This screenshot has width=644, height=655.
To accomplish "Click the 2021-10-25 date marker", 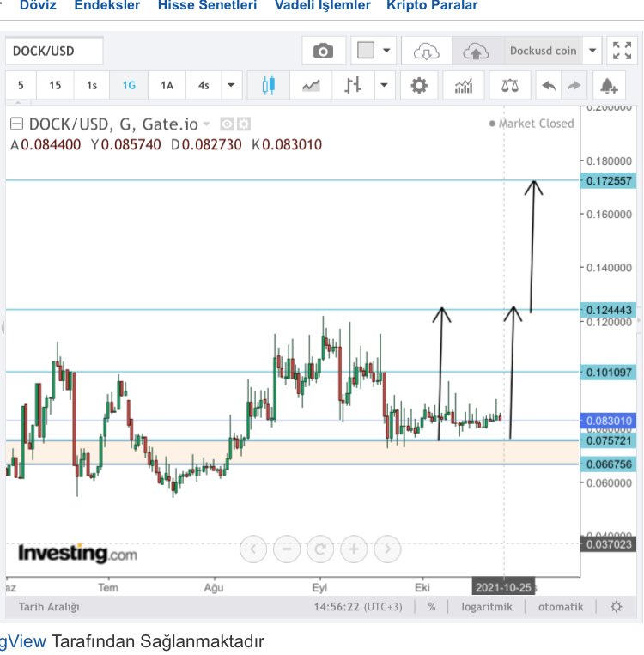I will pos(503,587).
